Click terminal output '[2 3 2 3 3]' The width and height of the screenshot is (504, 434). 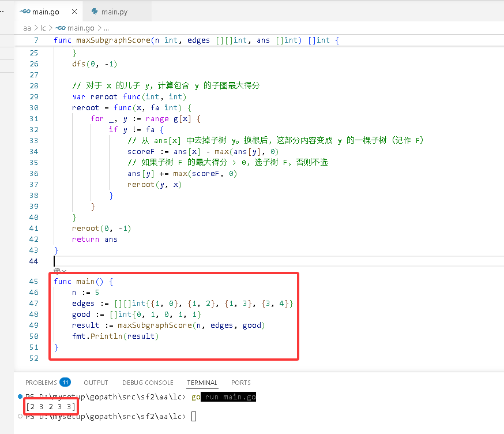(51, 407)
